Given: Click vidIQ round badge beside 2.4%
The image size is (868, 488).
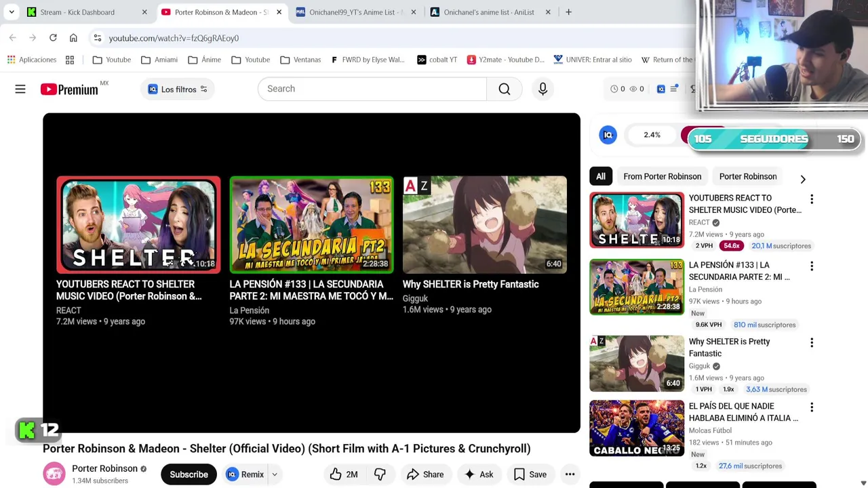Looking at the screenshot, I should [x=608, y=135].
